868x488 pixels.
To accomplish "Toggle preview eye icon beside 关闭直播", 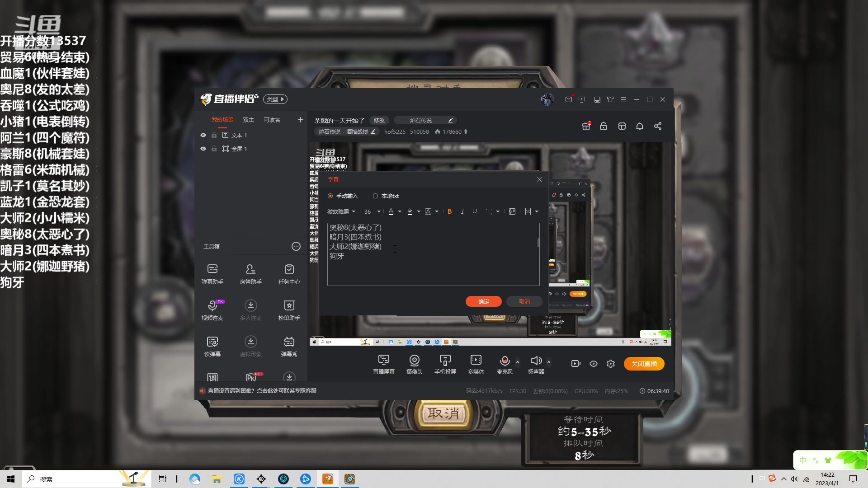I will 594,364.
